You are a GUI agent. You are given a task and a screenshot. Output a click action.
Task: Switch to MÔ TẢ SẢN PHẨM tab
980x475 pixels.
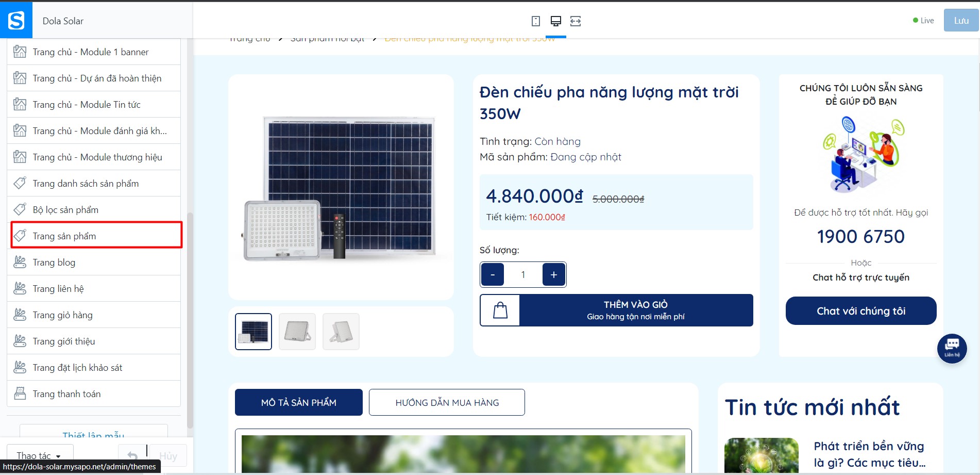tap(299, 402)
